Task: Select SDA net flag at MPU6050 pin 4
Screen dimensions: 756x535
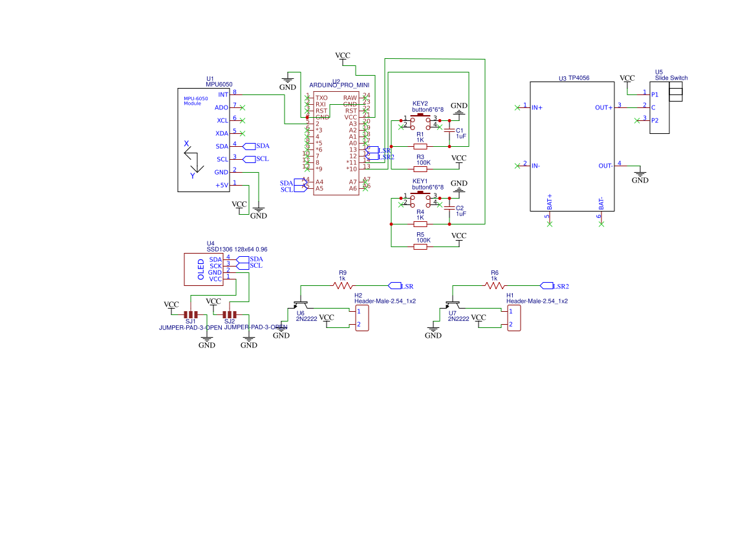Action: [x=249, y=146]
